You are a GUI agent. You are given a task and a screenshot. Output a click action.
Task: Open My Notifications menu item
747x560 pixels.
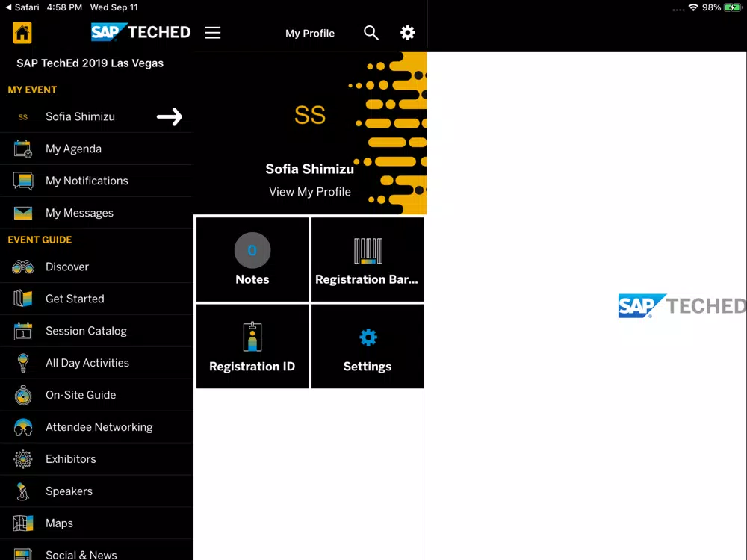coord(96,181)
